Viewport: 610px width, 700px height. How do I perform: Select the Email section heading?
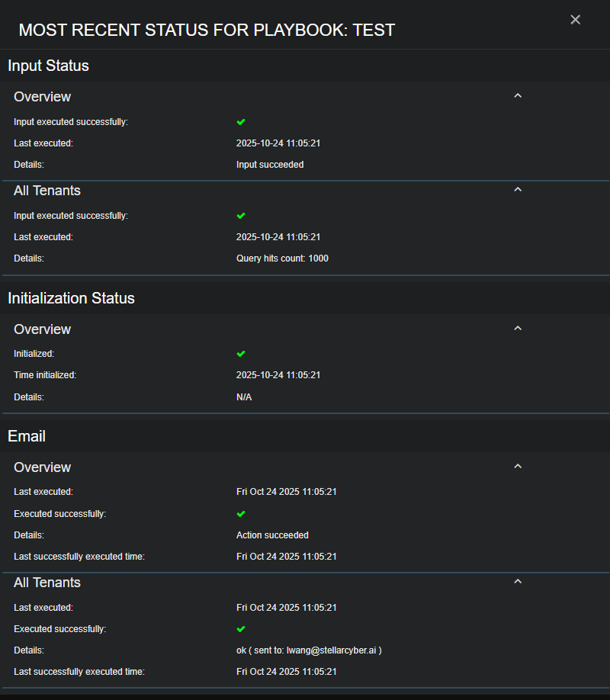coord(27,436)
